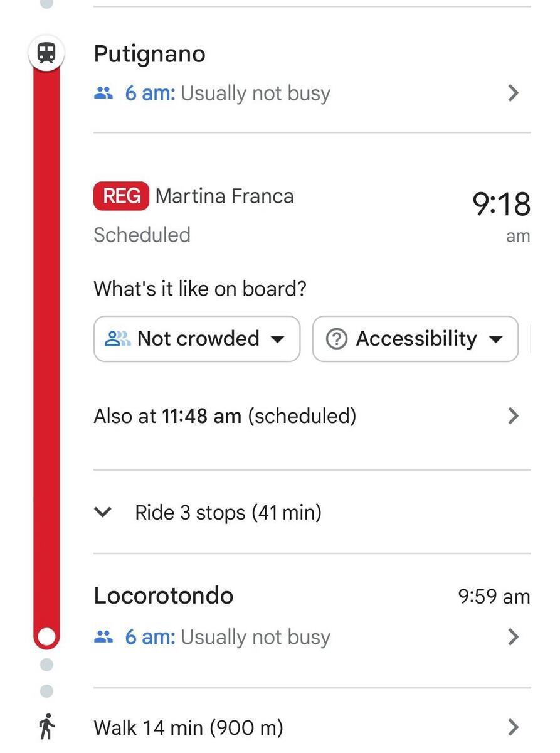The width and height of the screenshot is (560, 753).
Task: Tap the busyness people icon under Locorotondo
Action: coord(103,637)
